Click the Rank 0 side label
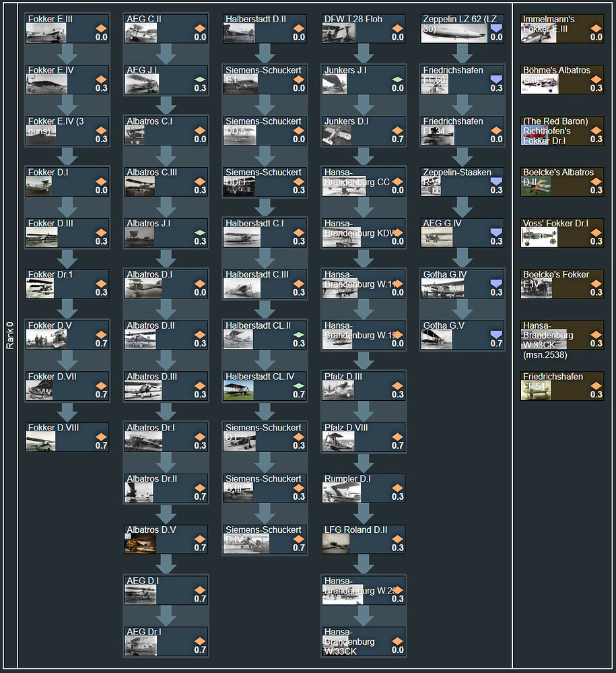 10,335
